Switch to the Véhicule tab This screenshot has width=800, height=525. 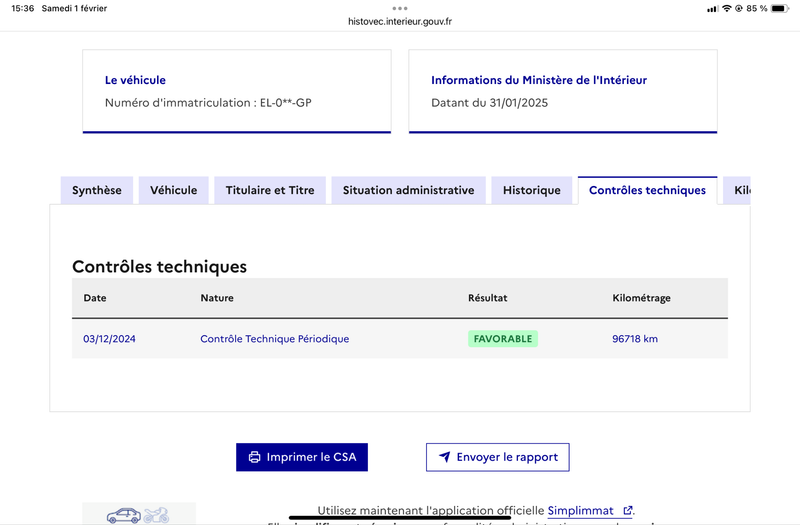(173, 190)
